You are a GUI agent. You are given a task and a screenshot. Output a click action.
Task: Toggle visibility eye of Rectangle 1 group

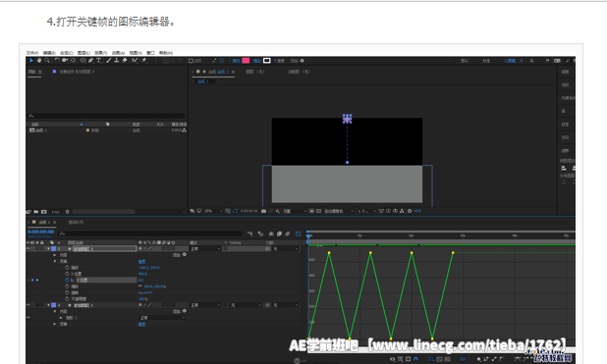click(x=28, y=318)
